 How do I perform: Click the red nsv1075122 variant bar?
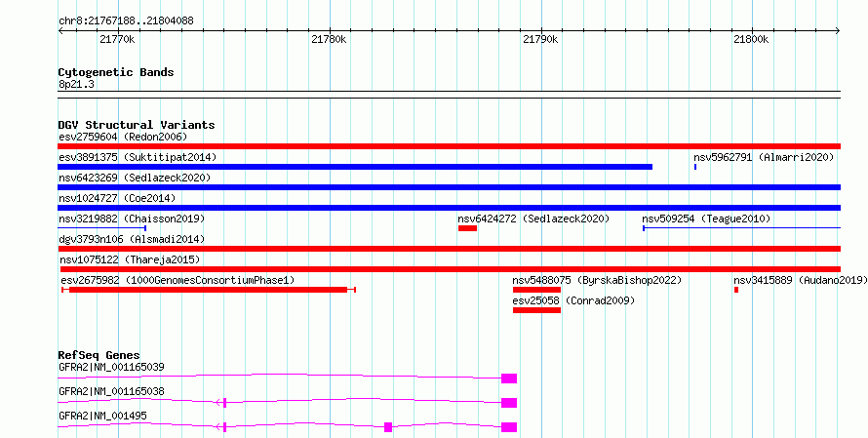tap(450, 269)
